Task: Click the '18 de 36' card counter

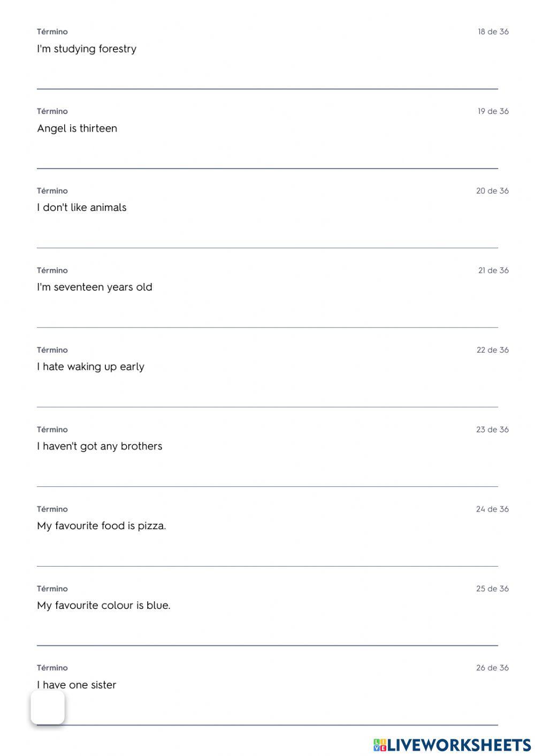Action: click(493, 32)
